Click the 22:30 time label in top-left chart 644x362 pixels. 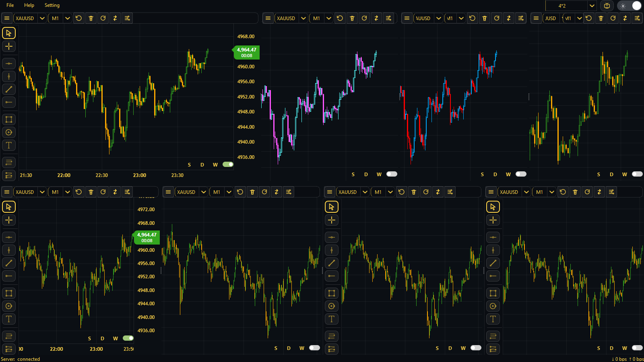101,175
